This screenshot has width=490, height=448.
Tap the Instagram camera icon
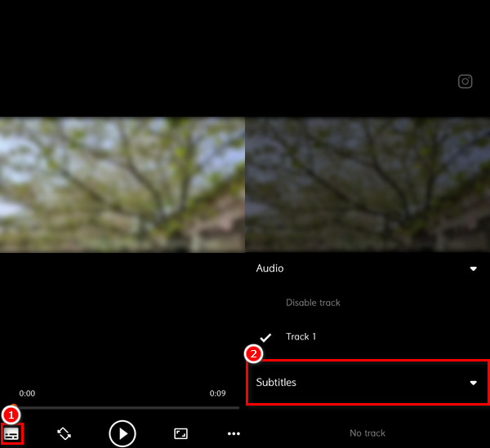(465, 82)
